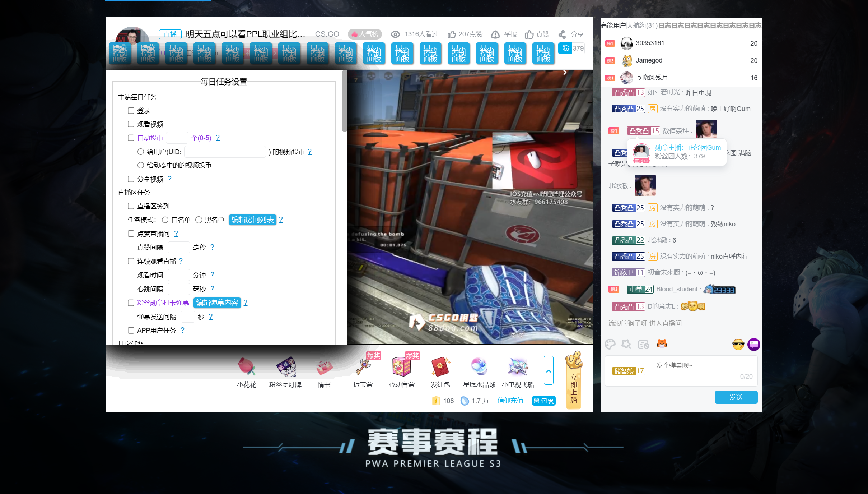Viewport: 868px width, 494px height.
Task: Select the 小电视飞船 gift icon
Action: (518, 366)
